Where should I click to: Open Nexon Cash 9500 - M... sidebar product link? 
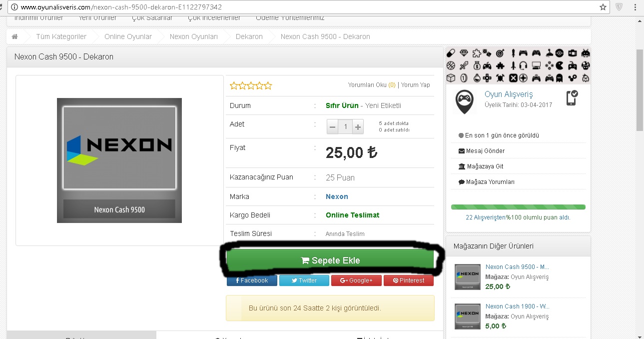[517, 266]
